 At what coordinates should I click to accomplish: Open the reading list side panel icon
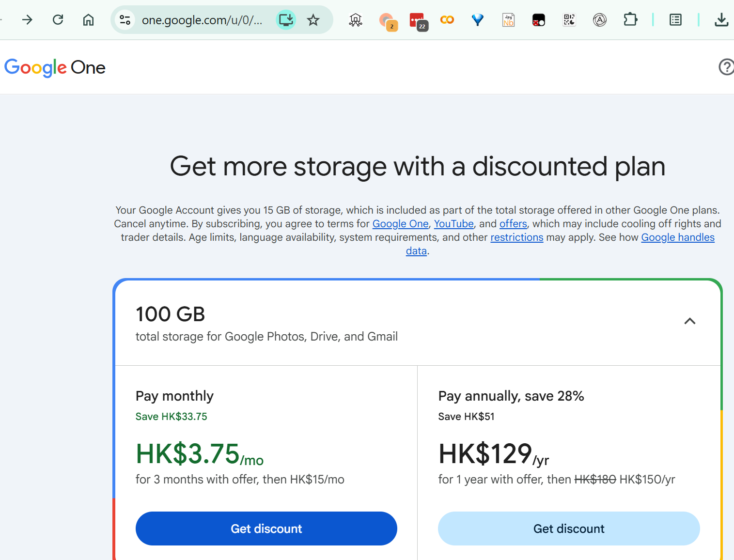tap(675, 20)
